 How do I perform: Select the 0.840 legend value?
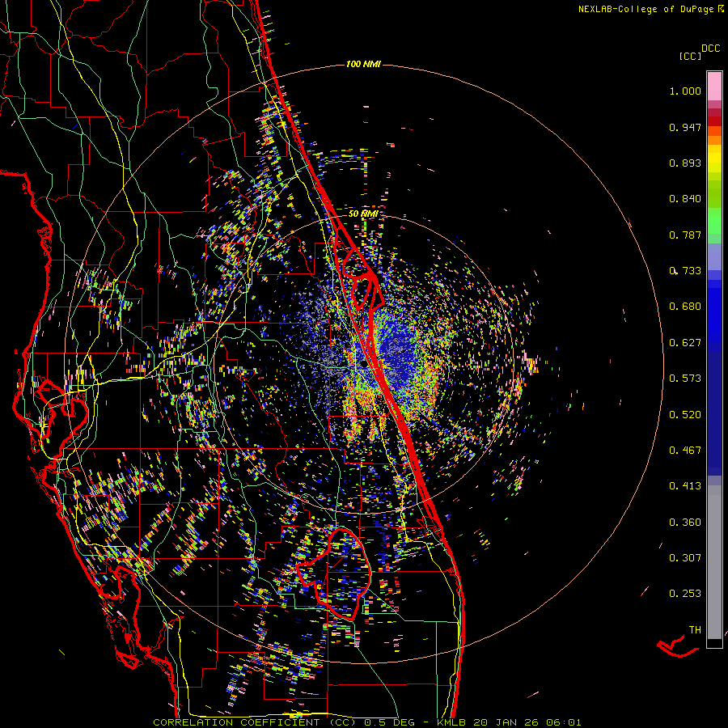coord(685,199)
